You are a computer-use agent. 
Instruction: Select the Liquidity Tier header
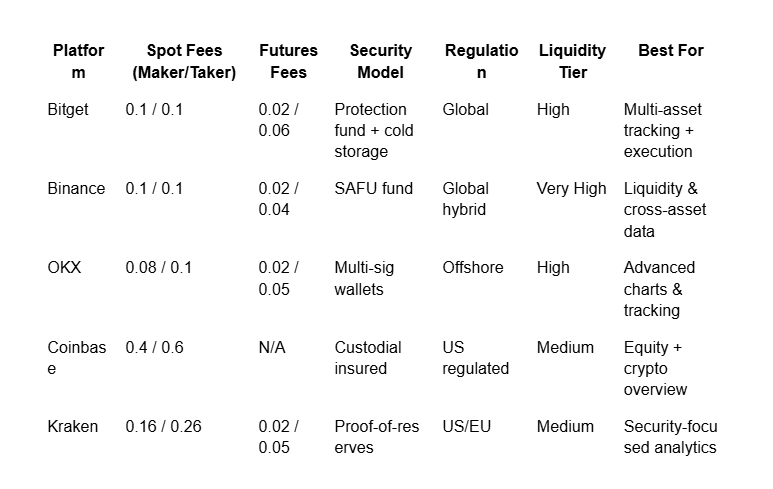click(572, 61)
